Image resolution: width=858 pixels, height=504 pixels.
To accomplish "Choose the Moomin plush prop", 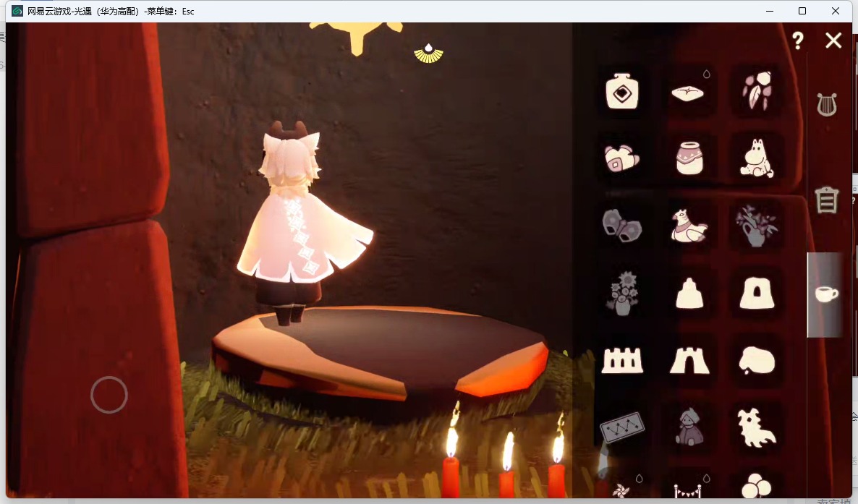I will [757, 158].
